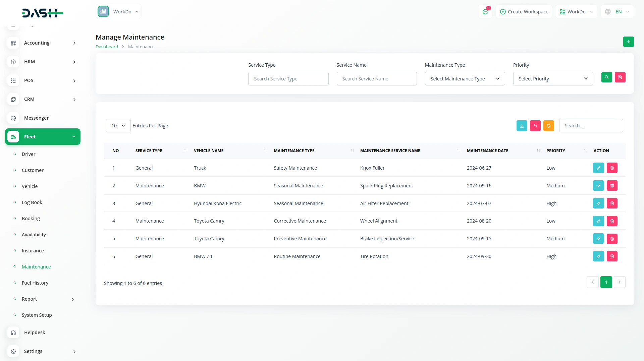644x361 pixels.
Task: Open Fuel History under Fleet
Action: click(x=35, y=283)
